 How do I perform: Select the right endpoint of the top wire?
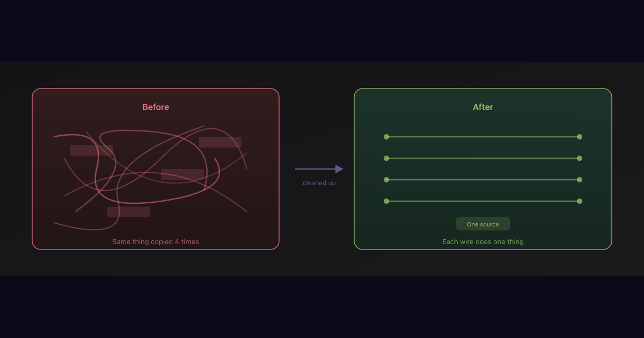click(580, 137)
